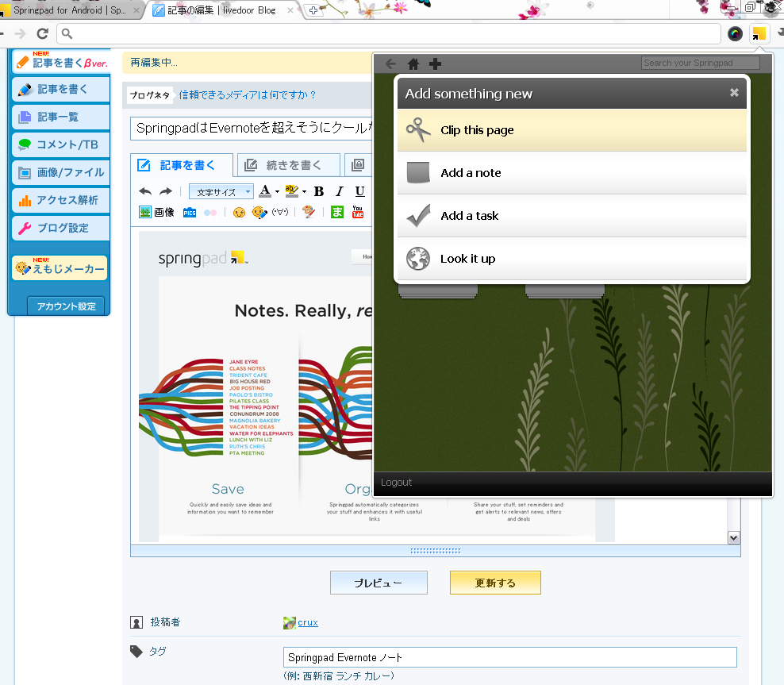
Task: Reload the page with the browser refresh icon
Action: pos(43,33)
